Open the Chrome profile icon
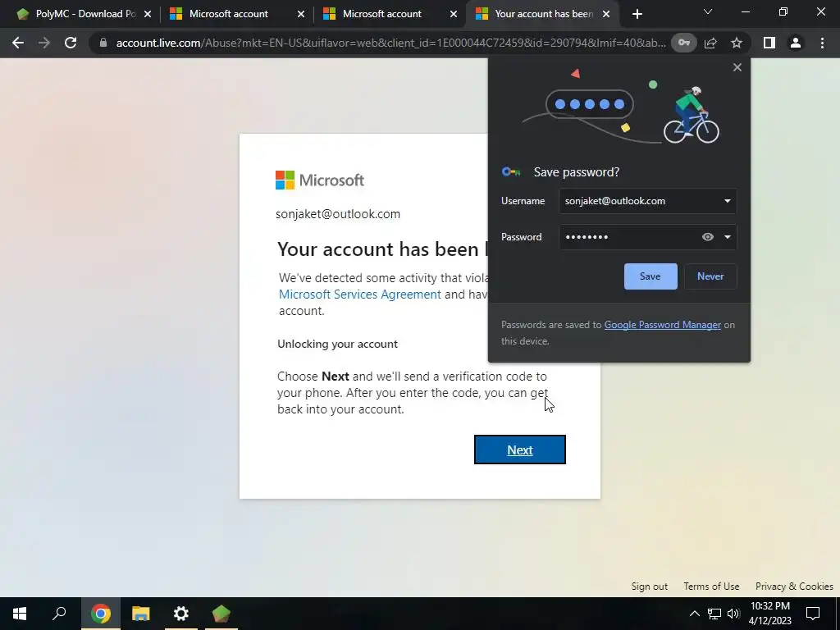Image resolution: width=840 pixels, height=630 pixels. point(796,43)
